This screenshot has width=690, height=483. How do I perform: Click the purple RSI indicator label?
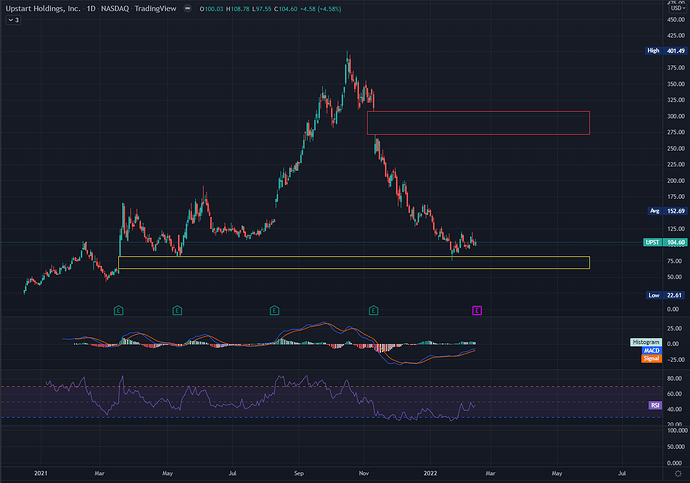click(655, 405)
